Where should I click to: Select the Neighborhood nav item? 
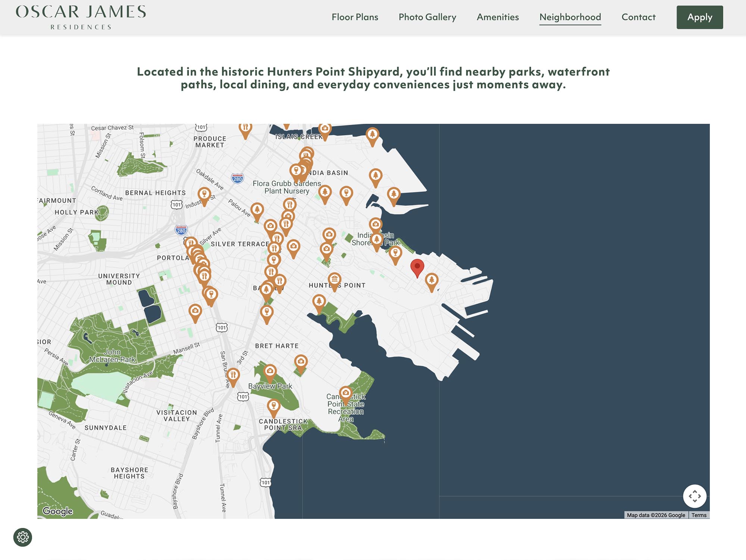click(570, 17)
